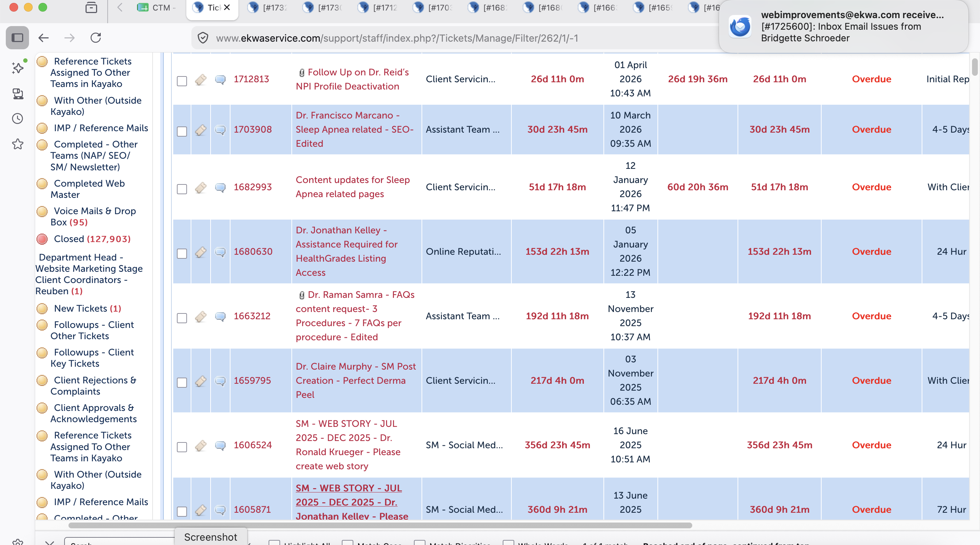This screenshot has width=980, height=545.
Task: Open the Completed Web Master view
Action: point(87,189)
